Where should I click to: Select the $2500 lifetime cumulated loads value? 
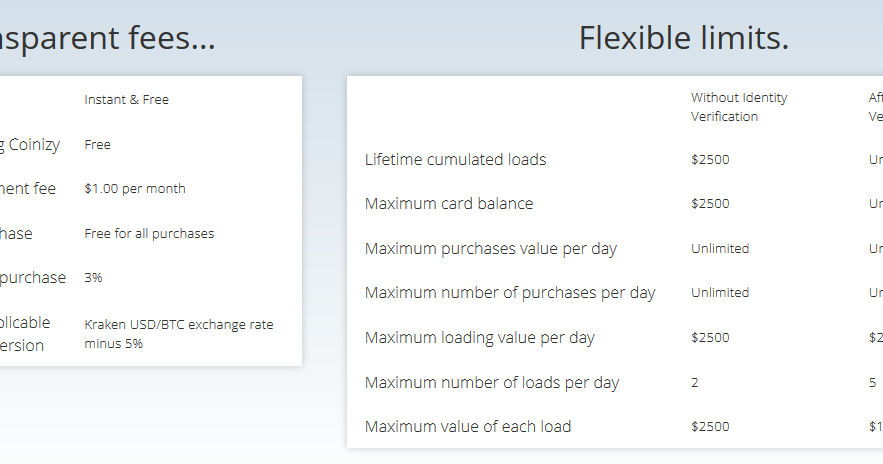coord(710,159)
